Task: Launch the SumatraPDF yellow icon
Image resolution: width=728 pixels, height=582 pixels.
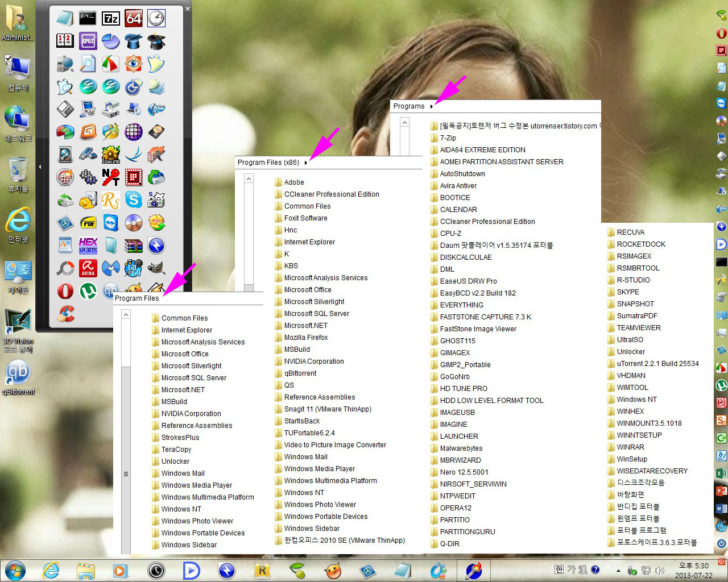Action: 88,223
